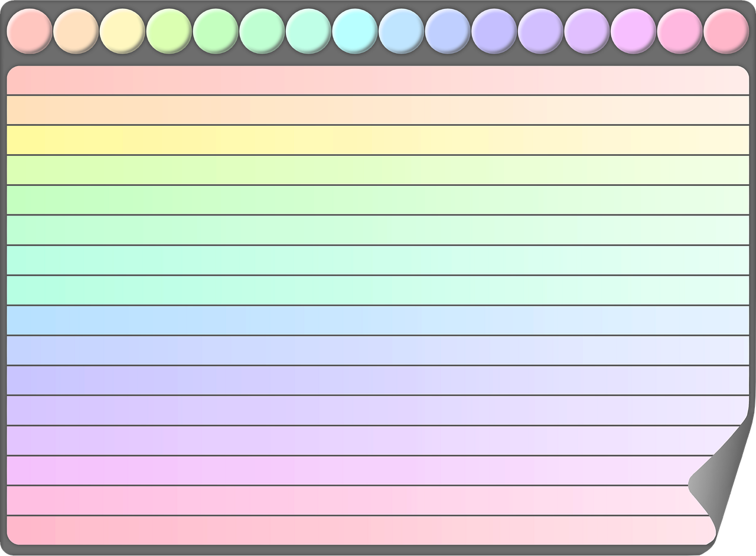756x556 pixels.
Task: Click the gray curled page corner
Action: point(719,478)
